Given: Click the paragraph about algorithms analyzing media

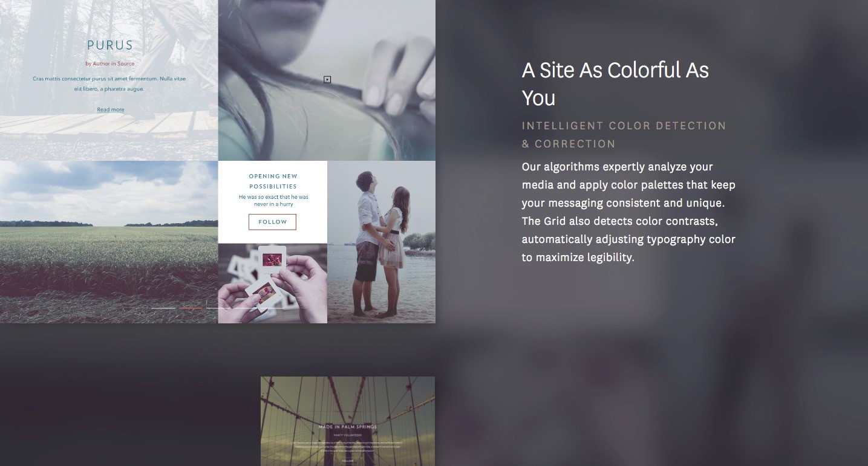Looking at the screenshot, I should 628,212.
